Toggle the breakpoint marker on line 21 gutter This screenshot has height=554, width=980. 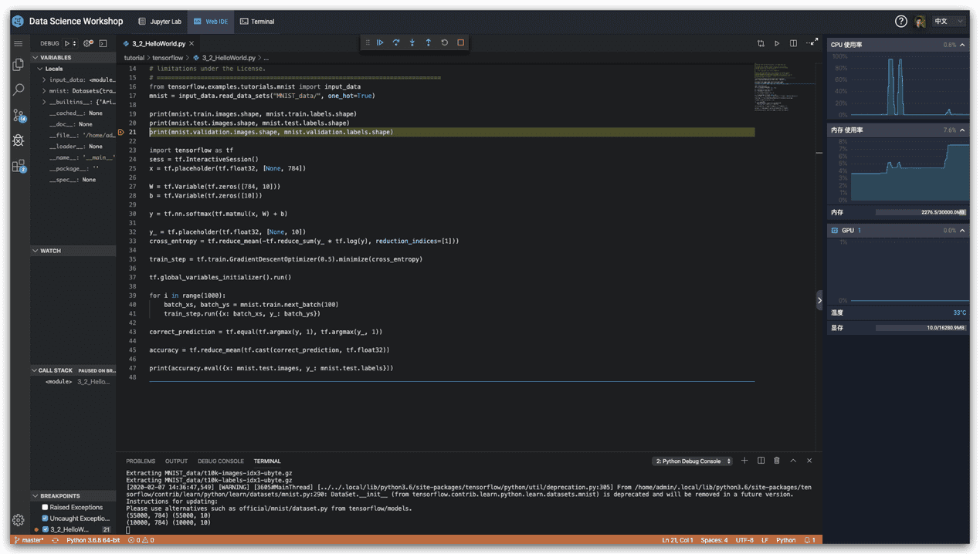point(121,132)
